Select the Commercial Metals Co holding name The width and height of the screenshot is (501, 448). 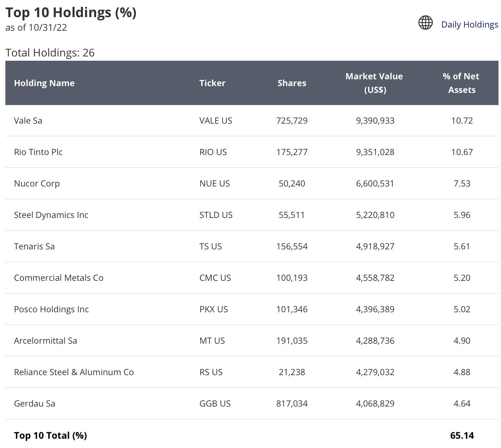click(x=59, y=278)
